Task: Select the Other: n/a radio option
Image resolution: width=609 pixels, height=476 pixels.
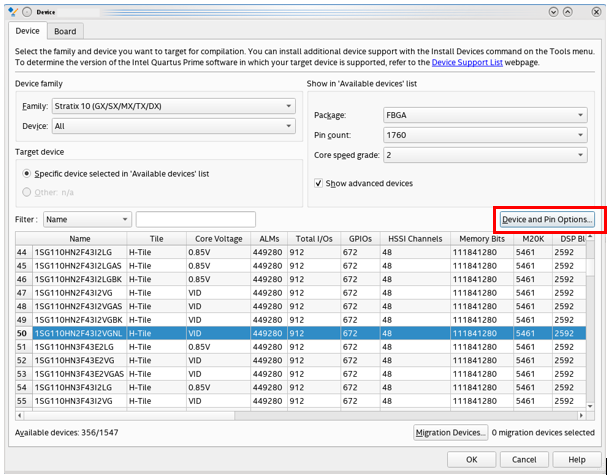Action: coord(27,192)
